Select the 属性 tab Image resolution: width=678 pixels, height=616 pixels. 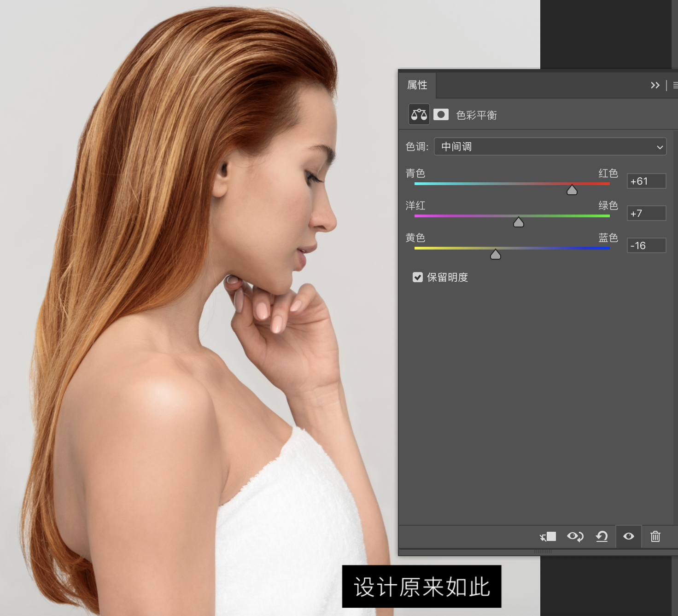point(417,85)
